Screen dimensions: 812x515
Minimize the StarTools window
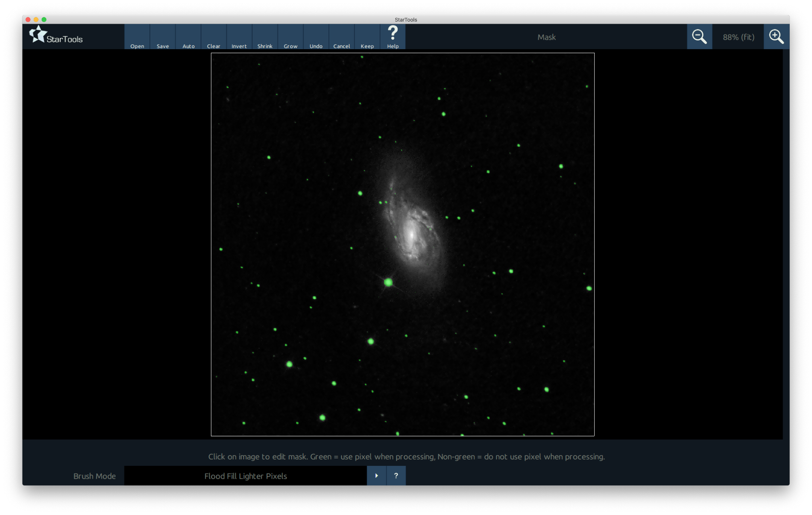tap(36, 19)
